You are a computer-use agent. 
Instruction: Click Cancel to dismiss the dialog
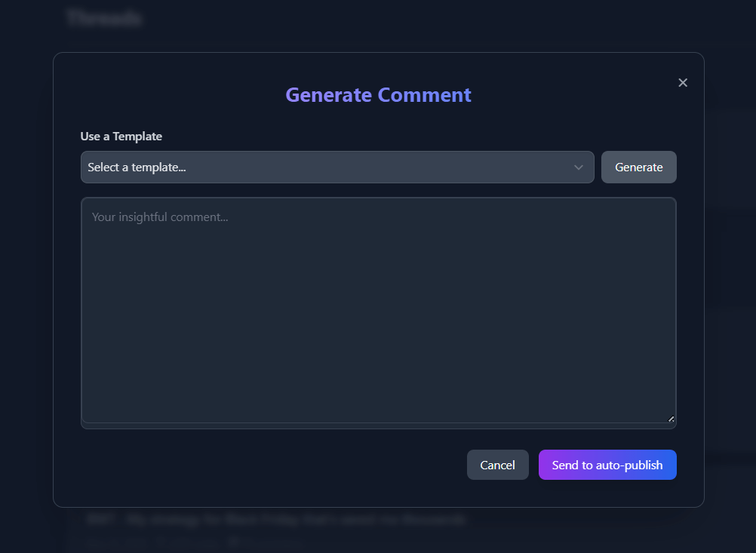tap(497, 465)
